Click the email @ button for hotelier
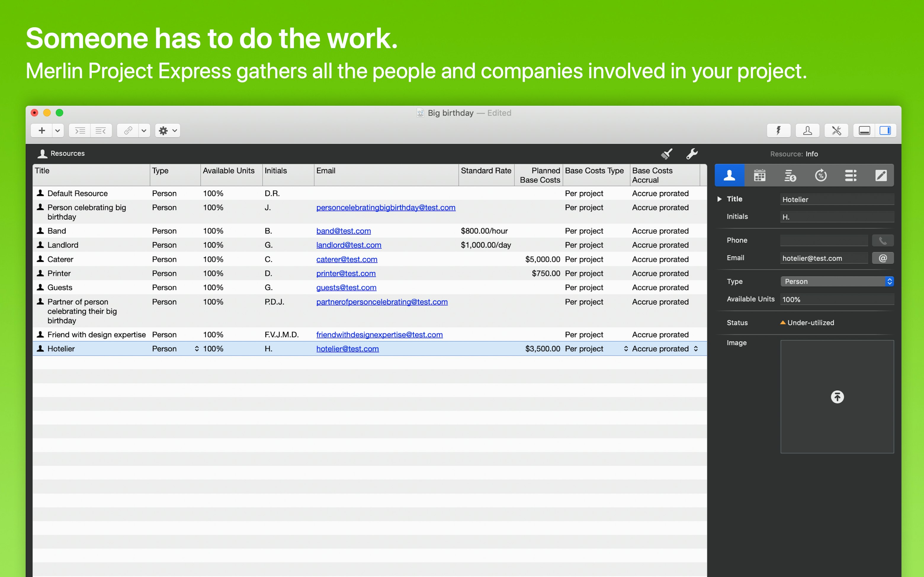 [882, 258]
